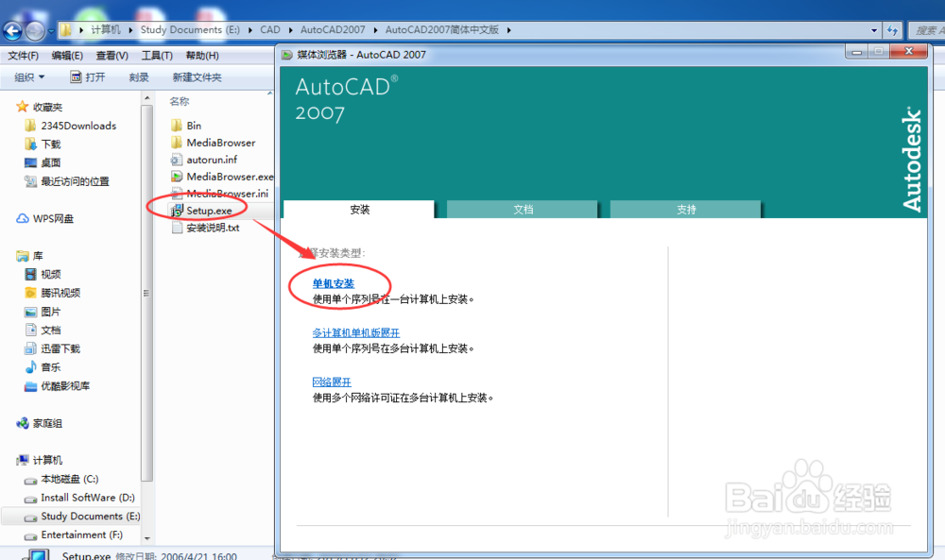This screenshot has height=560, width=945.
Task: Click 新建文件夹 in the toolbar
Action: pos(197,77)
